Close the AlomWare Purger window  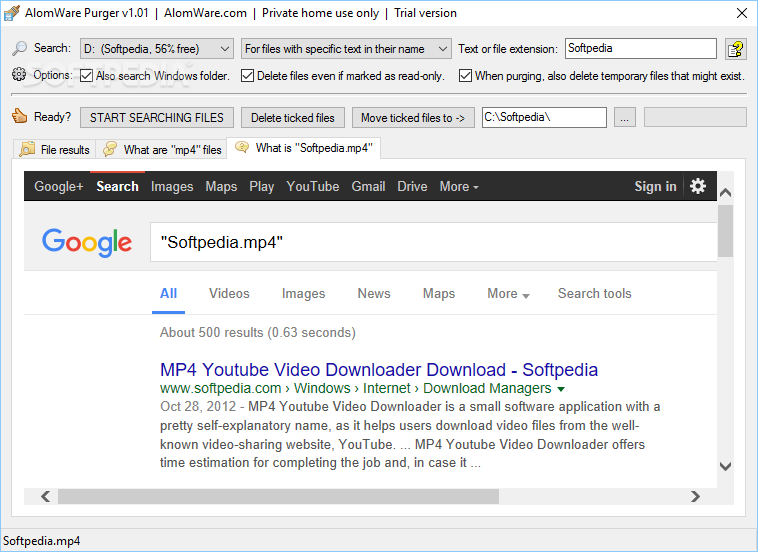[742, 13]
